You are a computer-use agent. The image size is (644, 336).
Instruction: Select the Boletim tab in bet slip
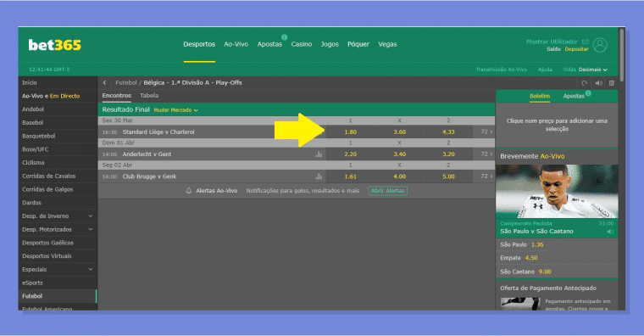pos(539,96)
